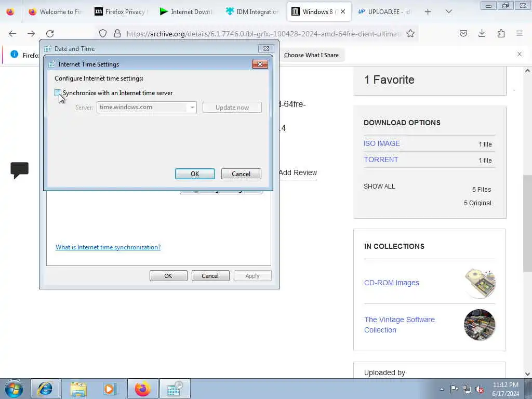The height and width of the screenshot is (399, 532).
Task: Click the CD-ROM Images thumbnail
Action: click(x=480, y=283)
